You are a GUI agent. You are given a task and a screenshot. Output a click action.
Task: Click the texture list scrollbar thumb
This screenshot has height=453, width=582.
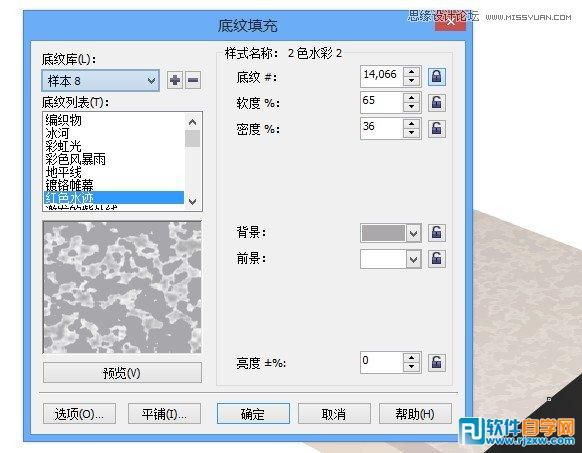click(192, 138)
